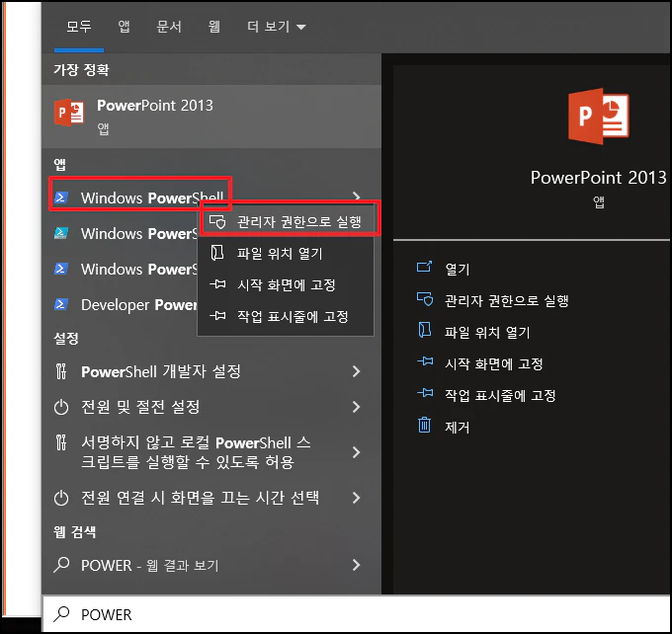Click pin icon for 작업 표시줄에 고정 in context menu
672x634 pixels.
(217, 316)
